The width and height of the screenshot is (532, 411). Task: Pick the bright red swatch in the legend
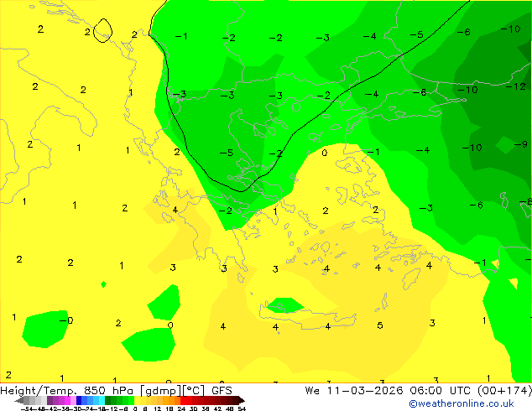click(183, 400)
